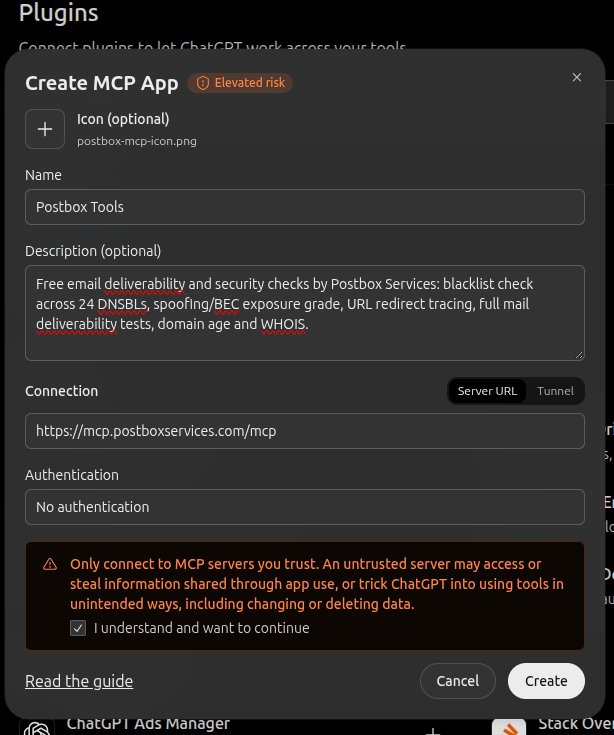Switch to the Tunnel connection tab
Screen dimensions: 614x735
pyautogui.click(x=555, y=391)
